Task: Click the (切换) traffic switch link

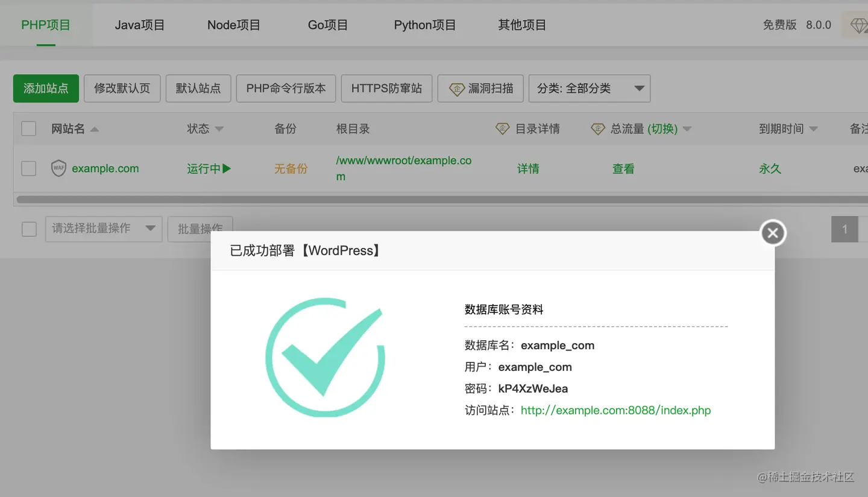Action: pyautogui.click(x=662, y=128)
